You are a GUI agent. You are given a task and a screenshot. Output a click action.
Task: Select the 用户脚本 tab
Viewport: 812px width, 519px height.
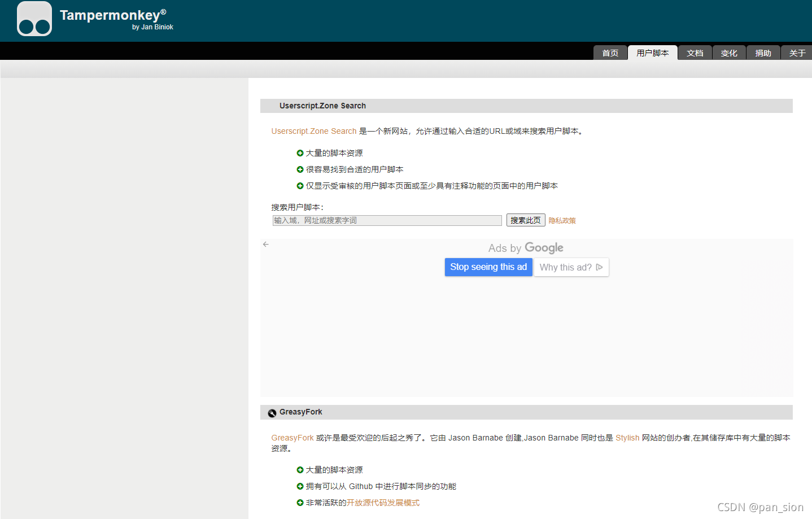tap(653, 53)
